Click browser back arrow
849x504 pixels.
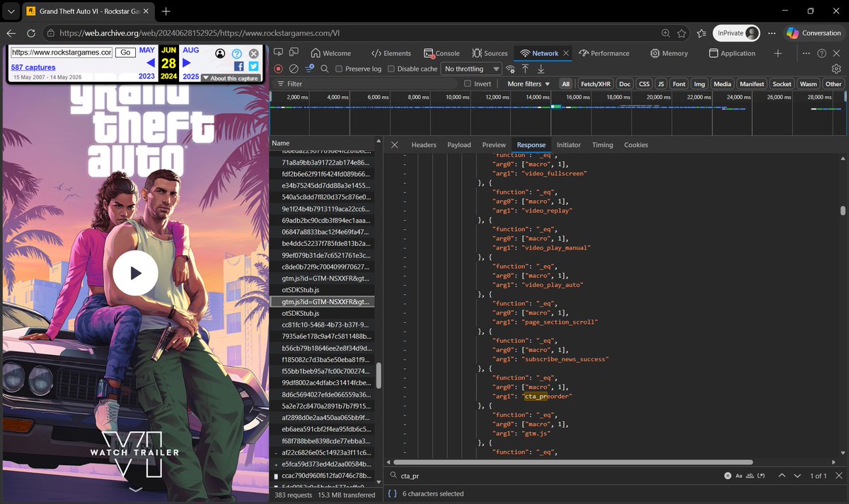click(x=11, y=33)
